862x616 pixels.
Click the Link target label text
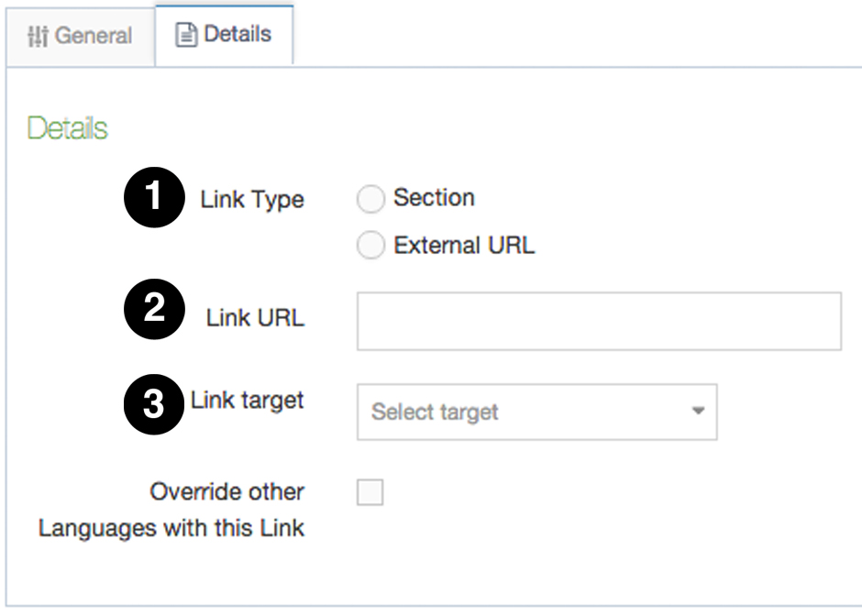click(x=248, y=401)
